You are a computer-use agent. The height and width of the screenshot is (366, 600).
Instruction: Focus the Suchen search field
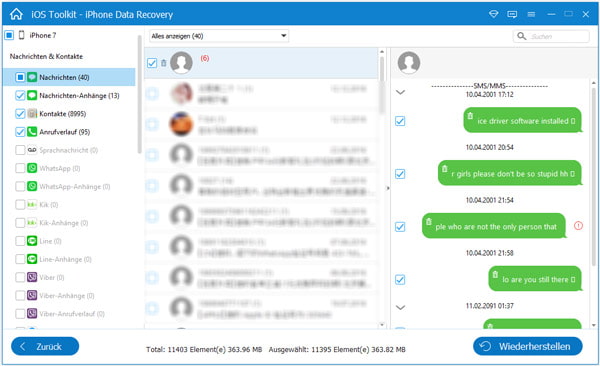pos(551,36)
